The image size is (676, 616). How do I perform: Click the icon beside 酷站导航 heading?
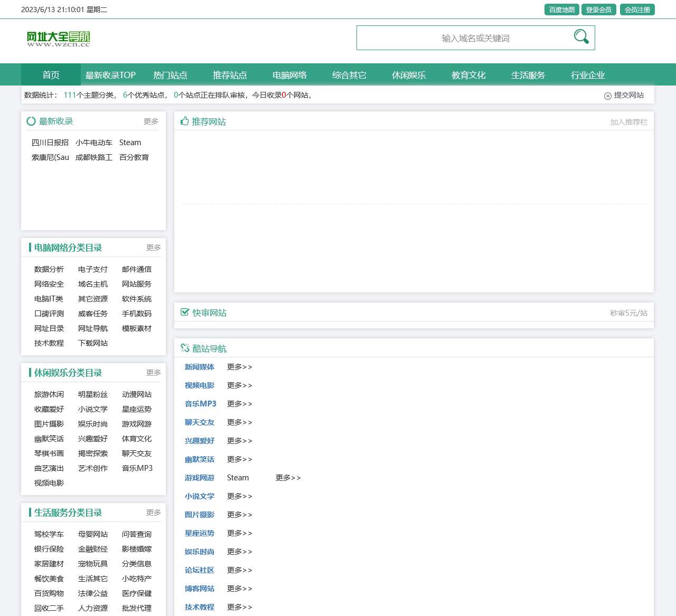click(x=185, y=348)
